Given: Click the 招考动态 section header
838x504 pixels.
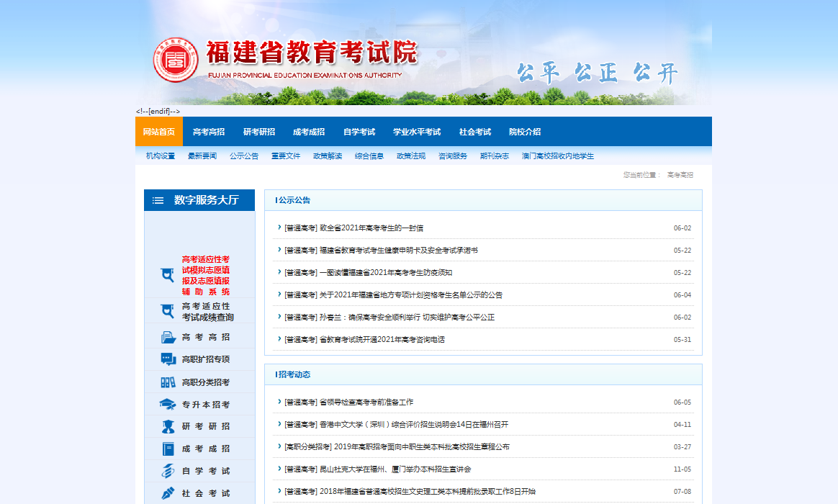Looking at the screenshot, I should pyautogui.click(x=293, y=374).
